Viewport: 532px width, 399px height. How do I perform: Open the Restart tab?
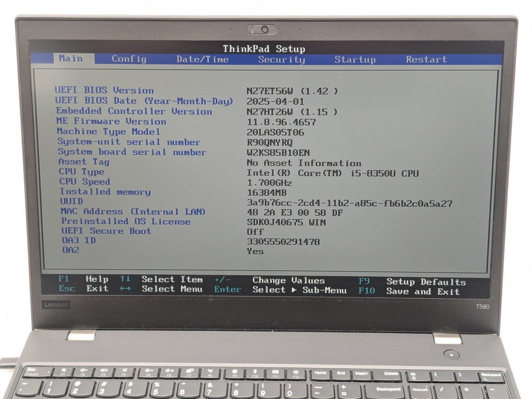[426, 60]
